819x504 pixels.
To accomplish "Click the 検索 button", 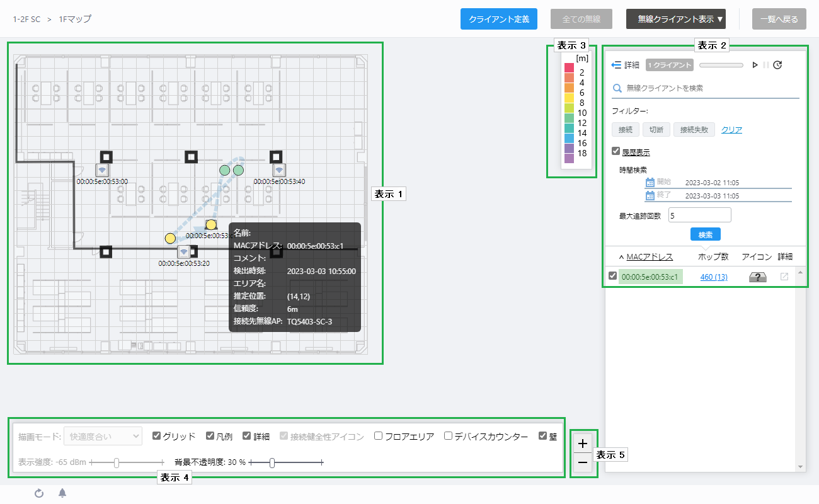I will (705, 234).
